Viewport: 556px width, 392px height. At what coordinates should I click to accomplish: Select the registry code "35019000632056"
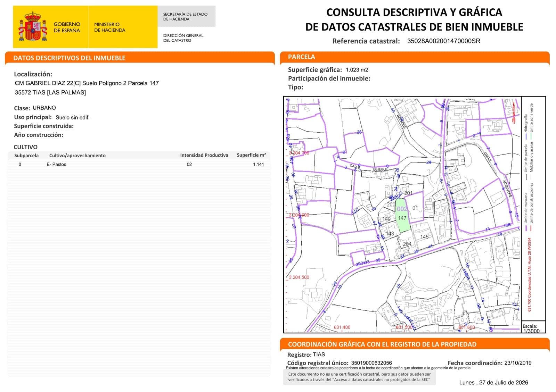point(371,363)
